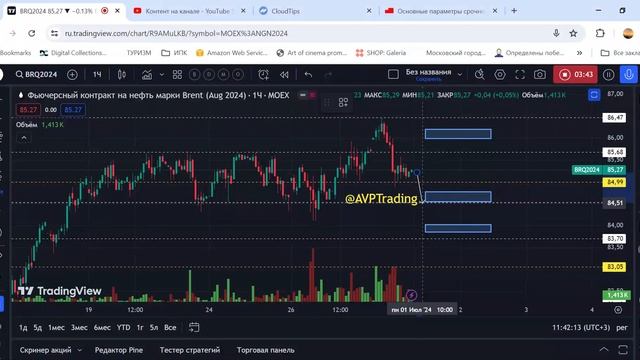Click the 84,99 yellow price label
This screenshot has width=640, height=360.
[614, 182]
